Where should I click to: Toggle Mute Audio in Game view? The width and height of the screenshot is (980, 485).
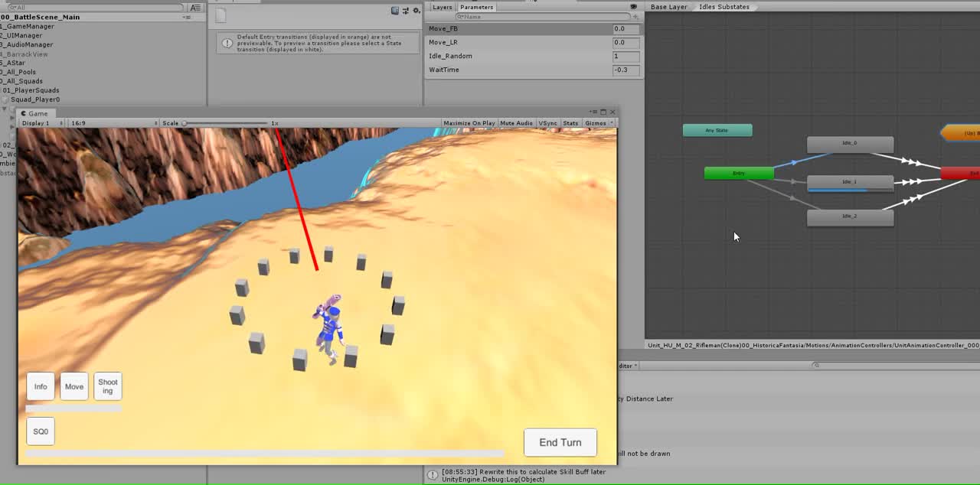(x=516, y=123)
